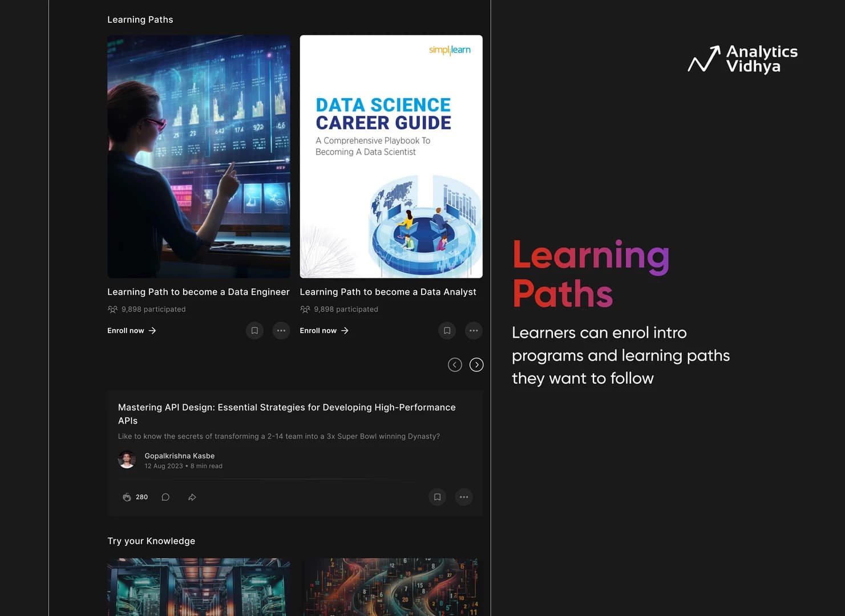Click Enroll now for Data Engineer path
This screenshot has height=616, width=845.
click(x=132, y=331)
